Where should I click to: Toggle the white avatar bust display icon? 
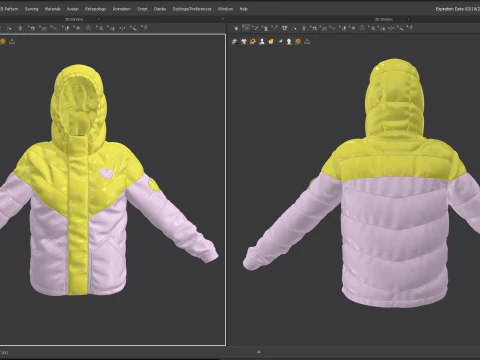pyautogui.click(x=262, y=42)
